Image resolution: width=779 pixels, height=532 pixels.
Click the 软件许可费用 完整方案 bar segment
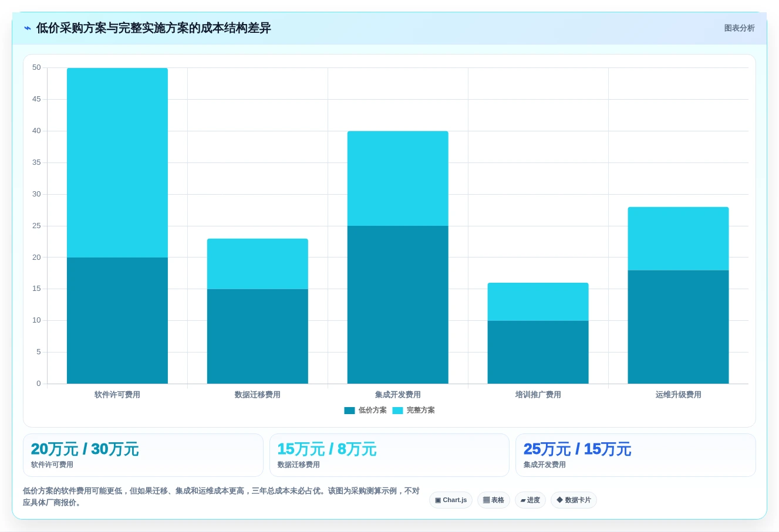(117, 162)
